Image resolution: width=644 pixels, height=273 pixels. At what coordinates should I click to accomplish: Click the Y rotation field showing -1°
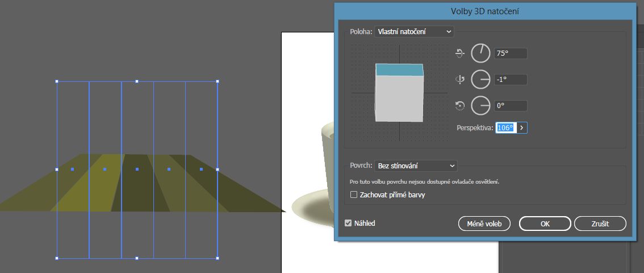pos(511,80)
